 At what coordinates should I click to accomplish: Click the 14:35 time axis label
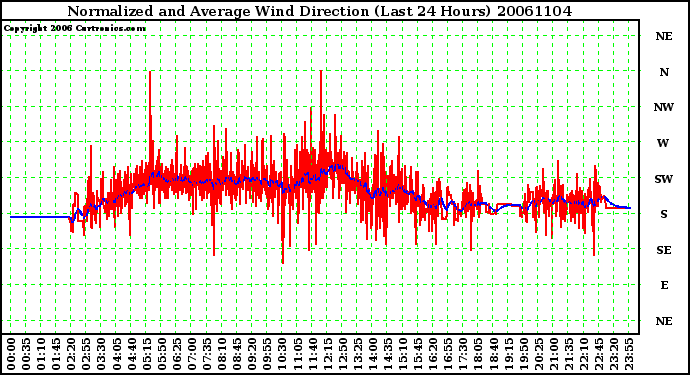pyautogui.click(x=388, y=354)
